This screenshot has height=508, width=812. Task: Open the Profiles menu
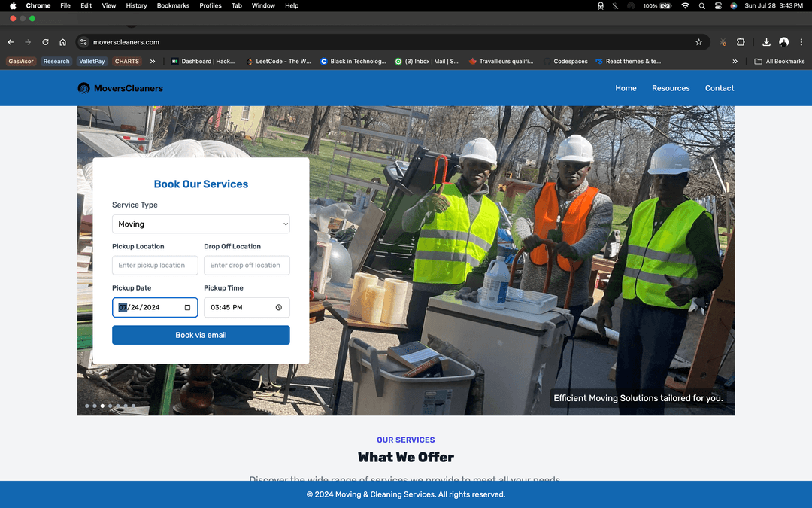click(211, 5)
